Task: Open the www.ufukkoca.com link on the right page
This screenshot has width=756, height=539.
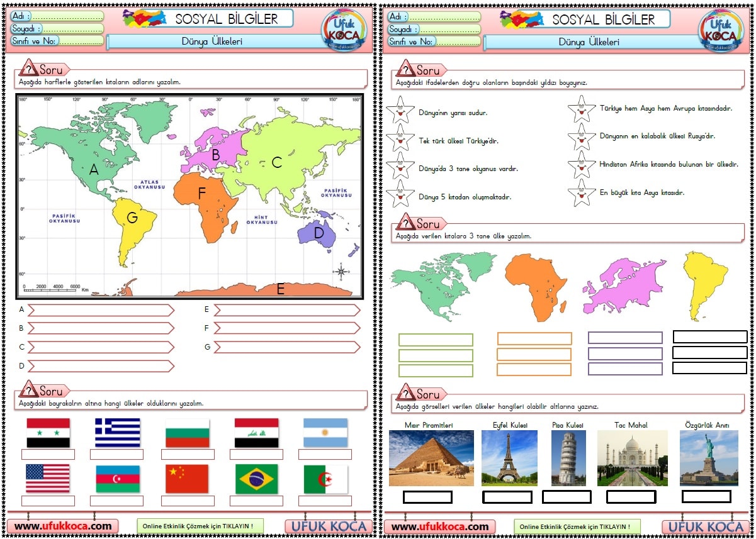Action: [440, 526]
